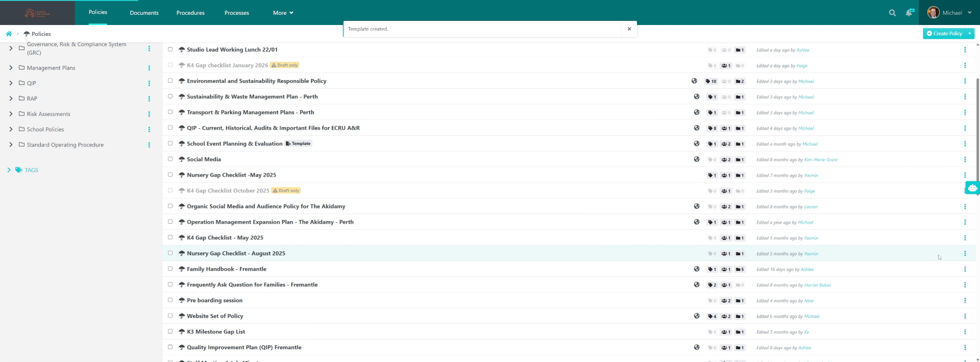
Task: Switch to the Documents tab
Action: (144, 13)
